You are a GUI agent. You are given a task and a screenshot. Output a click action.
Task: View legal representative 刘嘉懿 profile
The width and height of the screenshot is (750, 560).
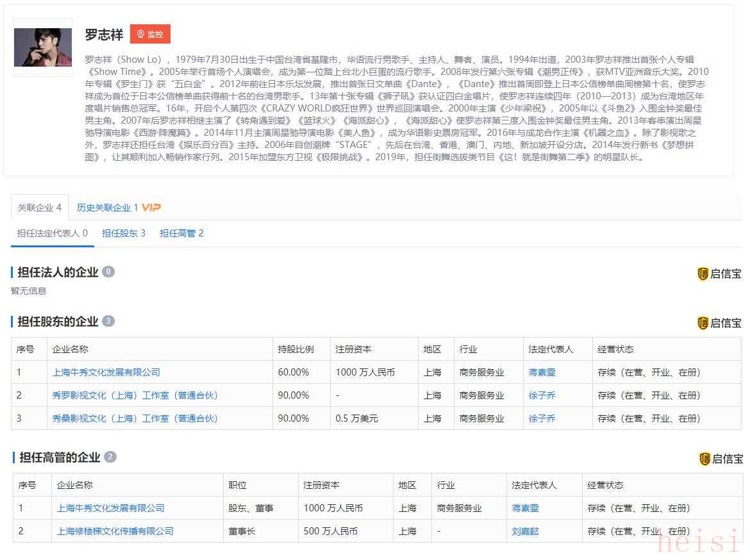pyautogui.click(x=525, y=531)
